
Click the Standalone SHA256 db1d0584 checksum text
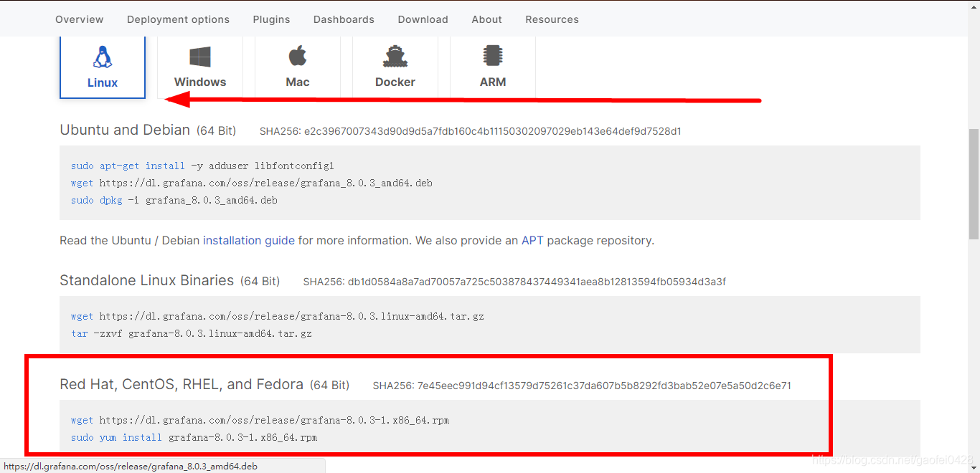(x=514, y=282)
